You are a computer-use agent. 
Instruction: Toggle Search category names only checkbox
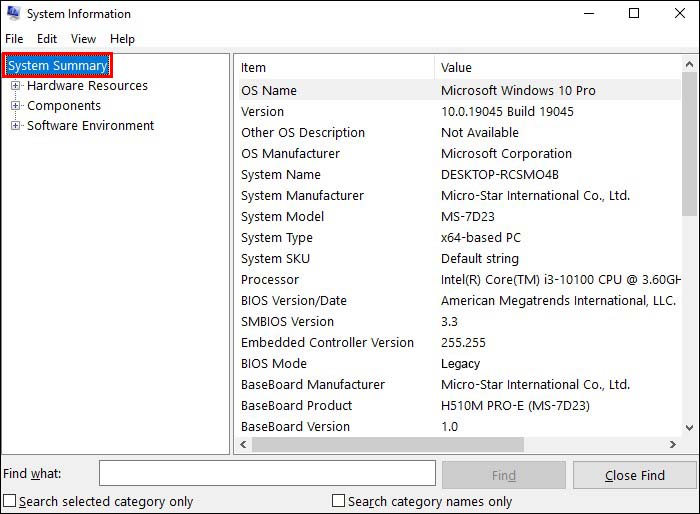(x=339, y=501)
